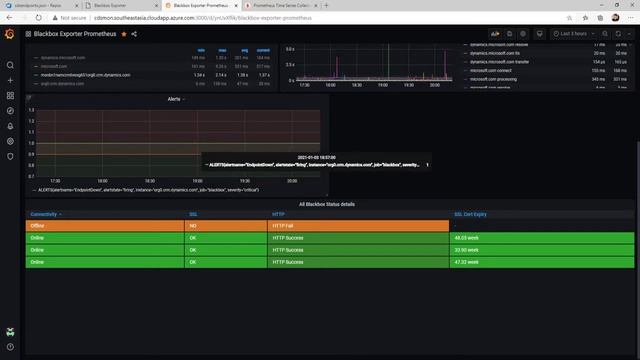640x360 pixels.
Task: Open the user avatar at sidebar bottom
Action: click(10, 332)
